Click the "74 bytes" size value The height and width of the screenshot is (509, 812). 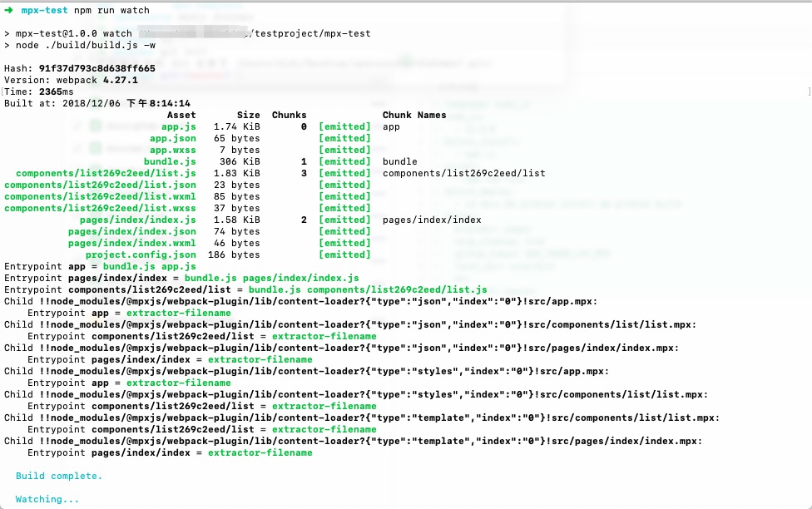click(x=236, y=231)
